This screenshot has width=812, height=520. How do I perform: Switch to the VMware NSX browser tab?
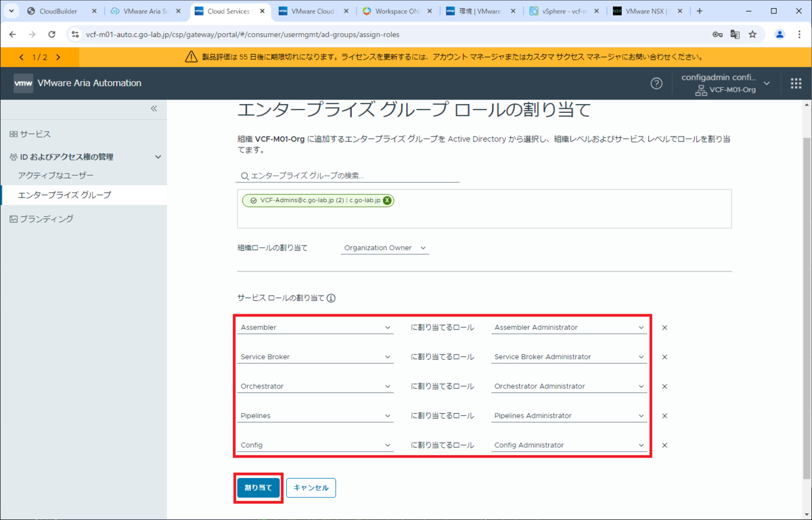[x=649, y=11]
